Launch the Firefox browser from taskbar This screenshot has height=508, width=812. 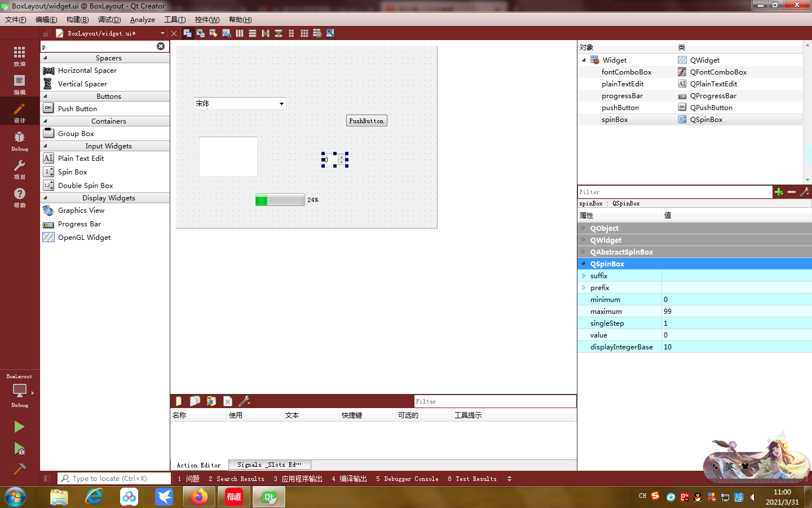coord(198,497)
